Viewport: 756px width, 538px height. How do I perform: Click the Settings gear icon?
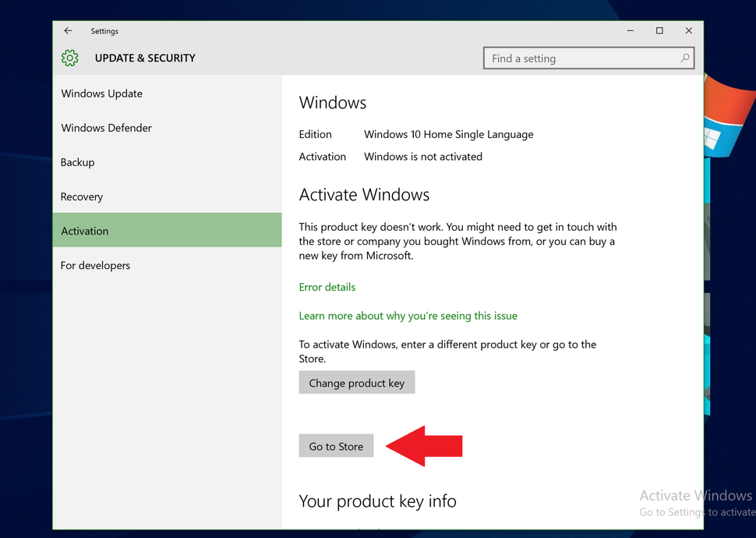tap(70, 58)
